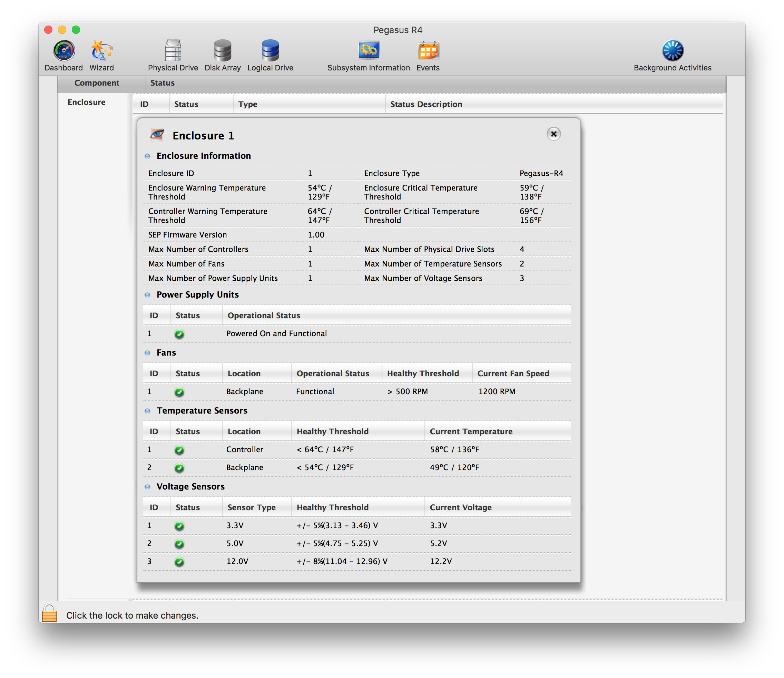The height and width of the screenshot is (678, 784).
Task: Launch the Wizard tool
Action: tap(101, 51)
